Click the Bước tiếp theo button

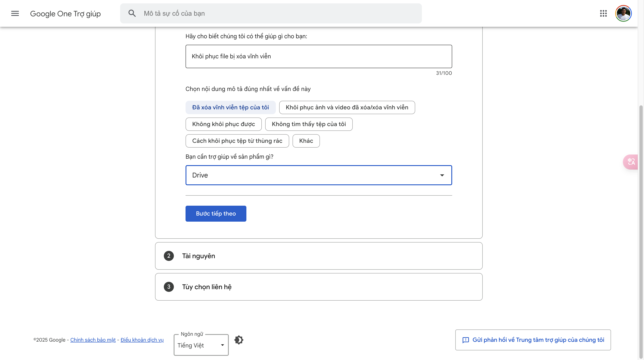coord(216,213)
